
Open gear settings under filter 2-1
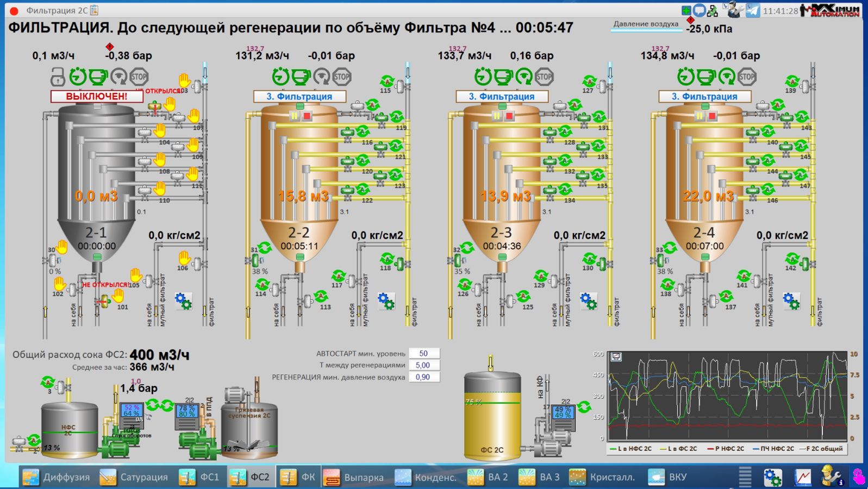click(183, 300)
